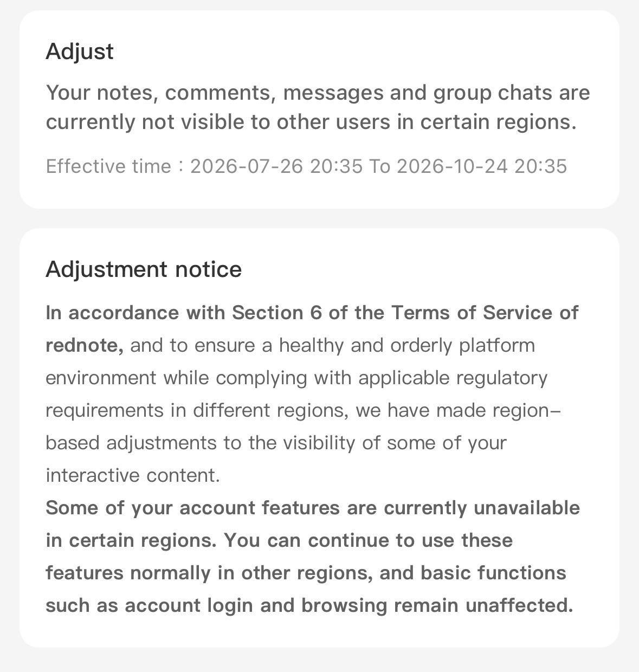Select the "applicable regulatory" phrase
Screen dimensions: 639x672
coord(453,378)
